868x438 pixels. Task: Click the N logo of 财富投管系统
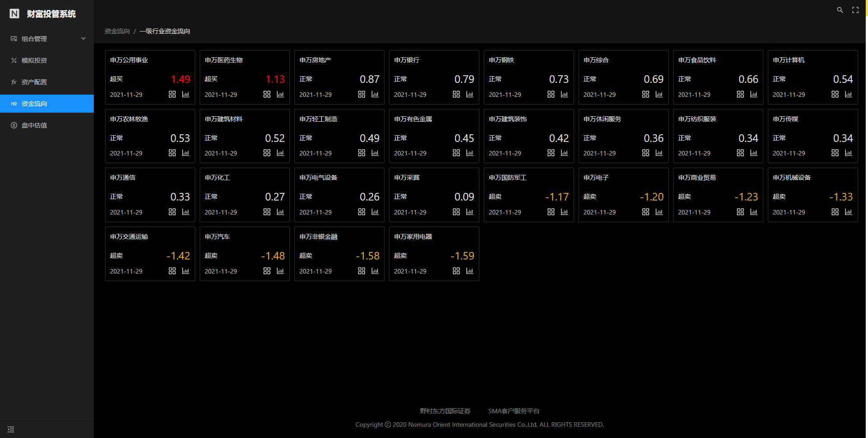coord(14,14)
